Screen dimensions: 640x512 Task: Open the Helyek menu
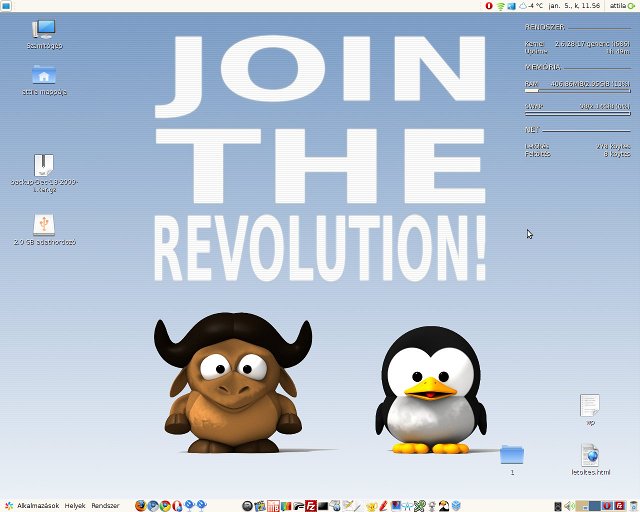pos(75,505)
